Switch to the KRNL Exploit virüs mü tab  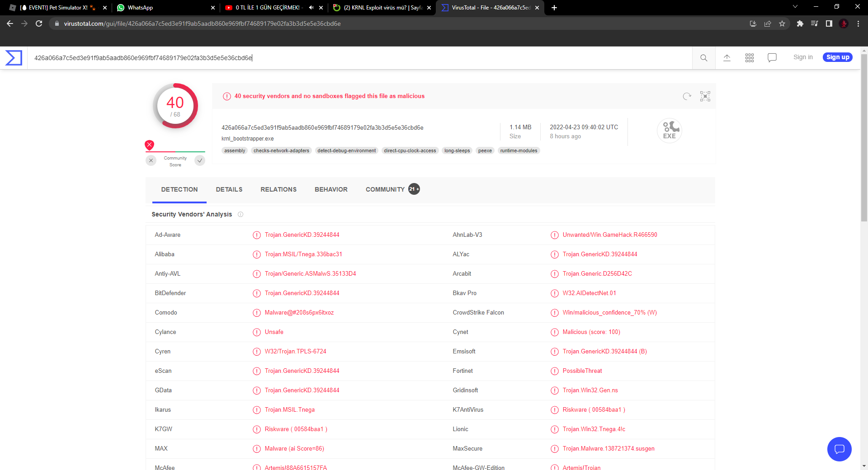382,8
